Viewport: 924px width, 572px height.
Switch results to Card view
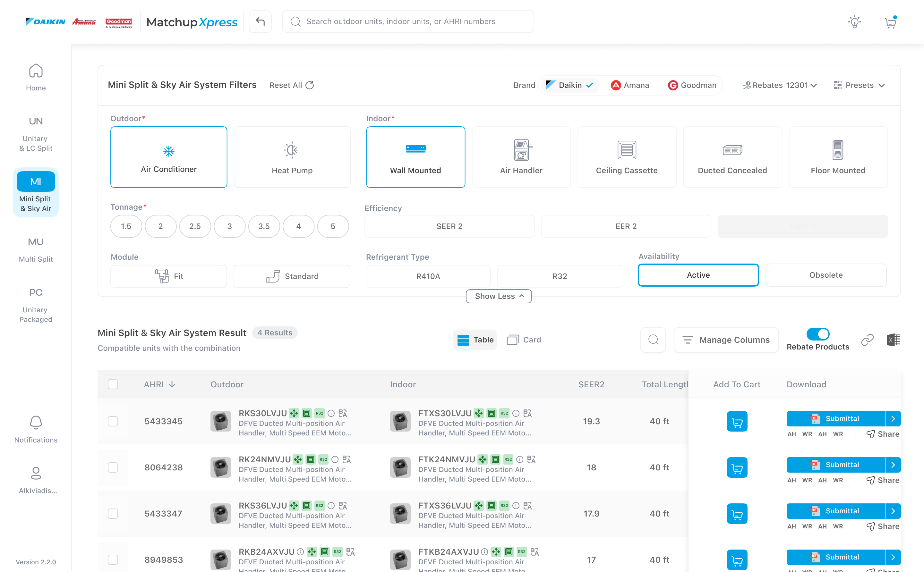(x=524, y=340)
